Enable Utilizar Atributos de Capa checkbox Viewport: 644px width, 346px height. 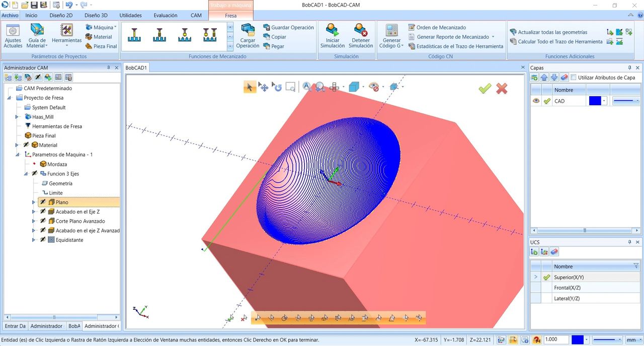573,78
